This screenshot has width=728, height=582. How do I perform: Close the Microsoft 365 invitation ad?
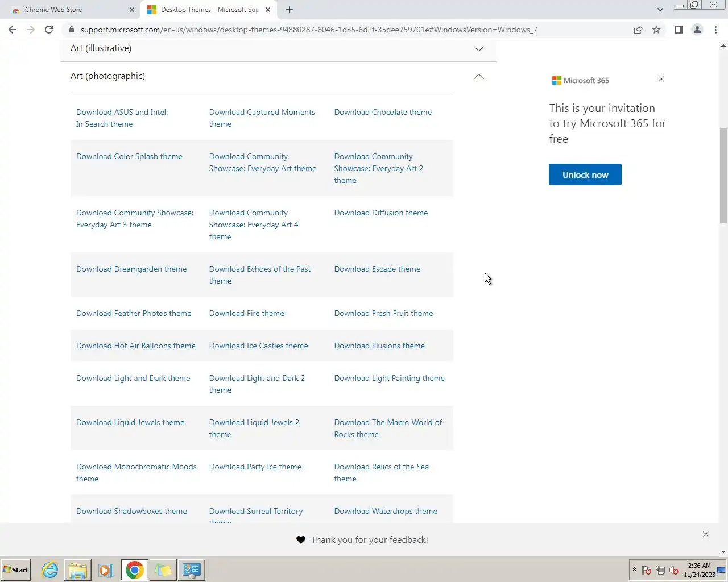click(661, 79)
